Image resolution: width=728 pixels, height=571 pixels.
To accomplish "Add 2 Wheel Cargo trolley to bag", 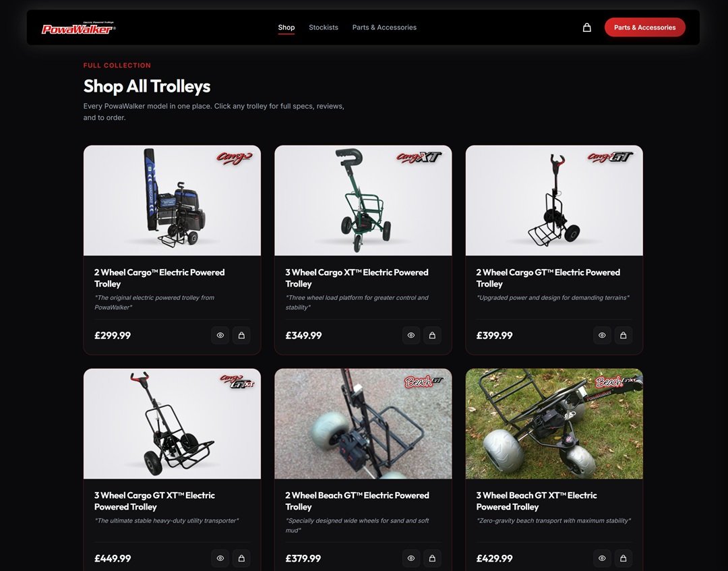I will [241, 335].
